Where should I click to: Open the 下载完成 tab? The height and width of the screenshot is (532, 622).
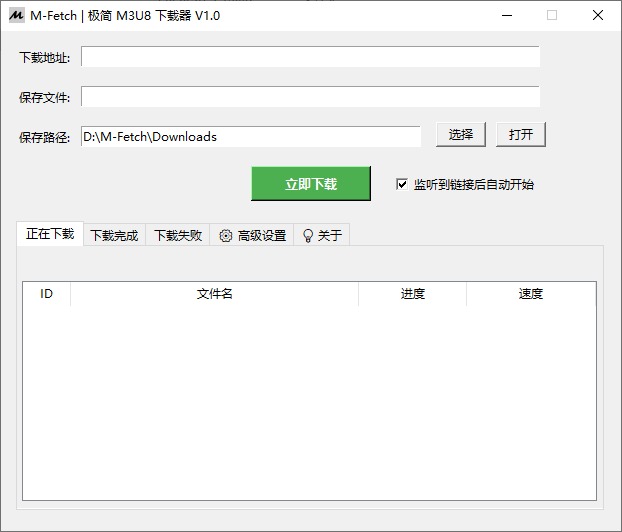click(114, 235)
